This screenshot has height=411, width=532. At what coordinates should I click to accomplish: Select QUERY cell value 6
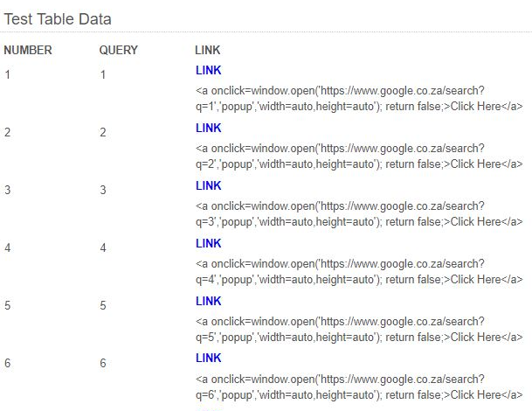click(103, 363)
